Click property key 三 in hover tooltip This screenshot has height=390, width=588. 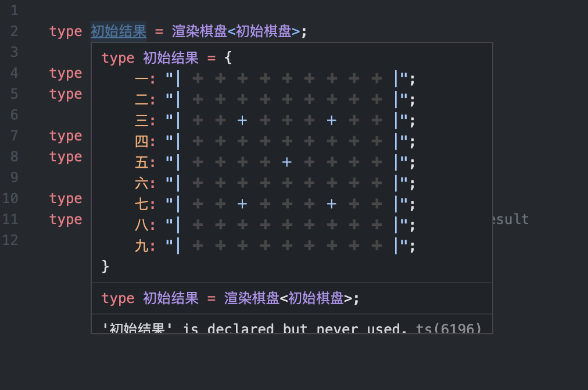(x=142, y=121)
